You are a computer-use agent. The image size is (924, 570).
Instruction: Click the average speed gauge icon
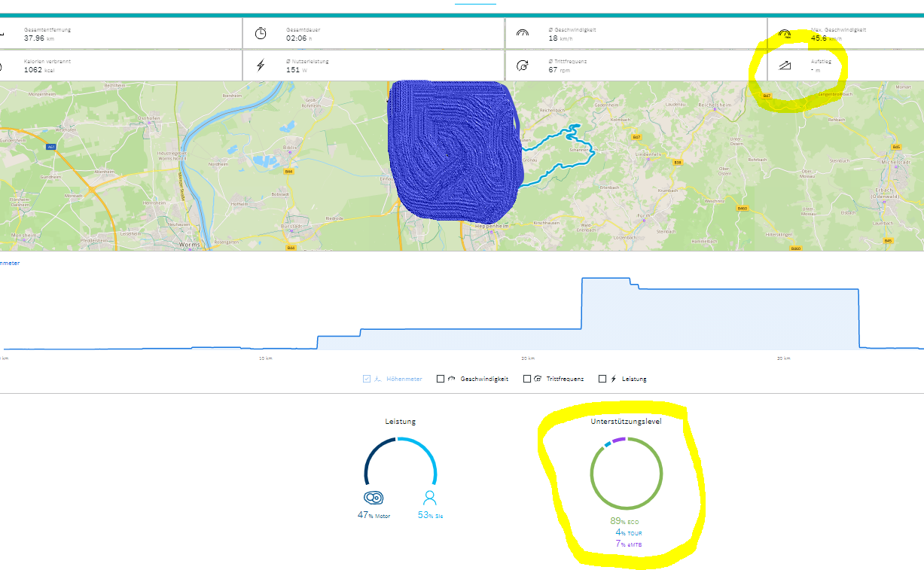click(x=523, y=33)
